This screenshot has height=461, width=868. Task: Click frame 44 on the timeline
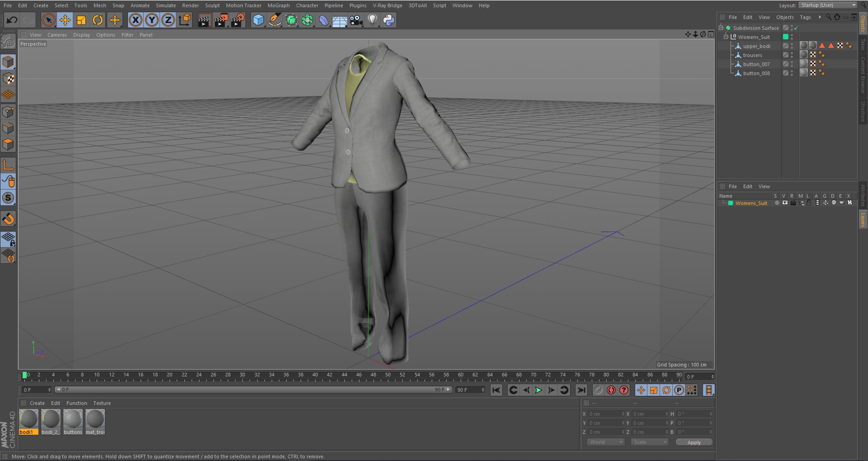pyautogui.click(x=344, y=375)
